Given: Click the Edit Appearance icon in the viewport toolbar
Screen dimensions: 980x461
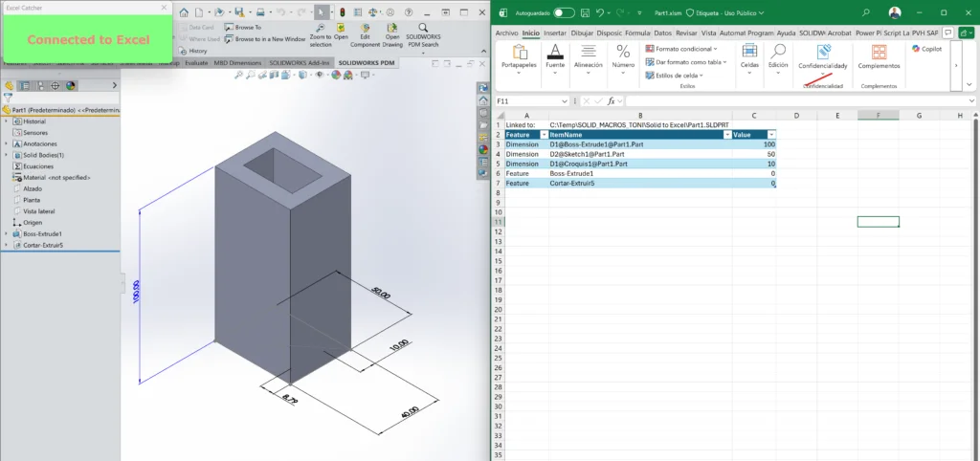Looking at the screenshot, I should pos(336,75).
